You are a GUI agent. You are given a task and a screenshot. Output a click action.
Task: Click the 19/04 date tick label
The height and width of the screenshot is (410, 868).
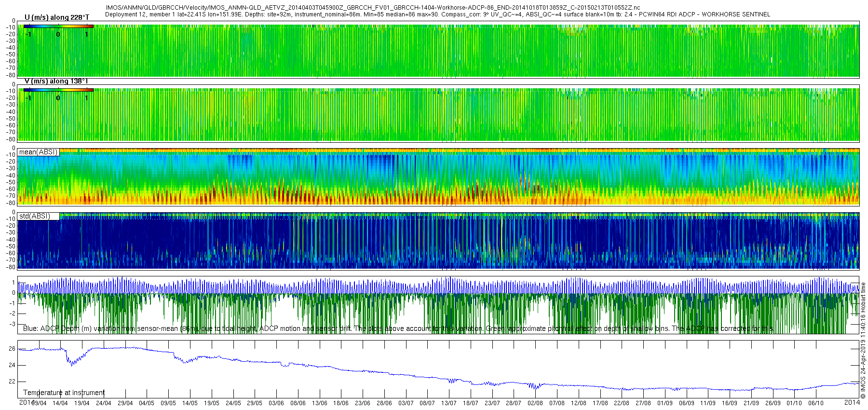82,403
